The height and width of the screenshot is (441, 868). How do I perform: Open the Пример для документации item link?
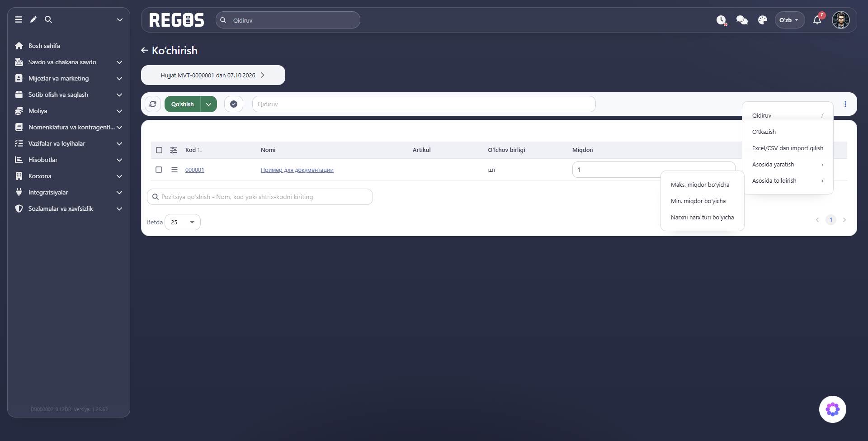click(x=297, y=170)
